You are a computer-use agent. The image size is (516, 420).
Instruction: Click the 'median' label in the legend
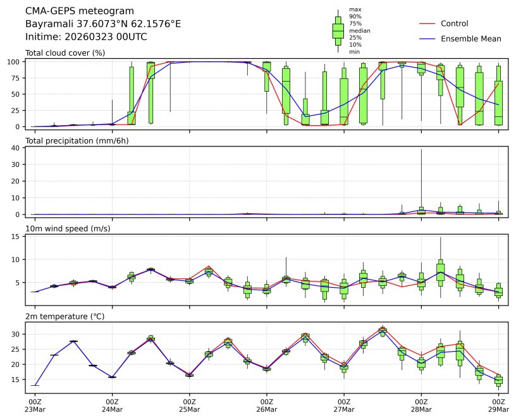point(360,30)
